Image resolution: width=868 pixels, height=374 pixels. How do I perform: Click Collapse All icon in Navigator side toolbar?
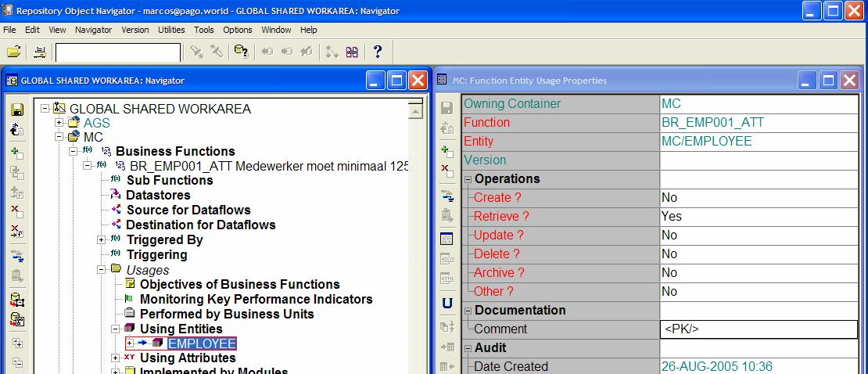17,363
